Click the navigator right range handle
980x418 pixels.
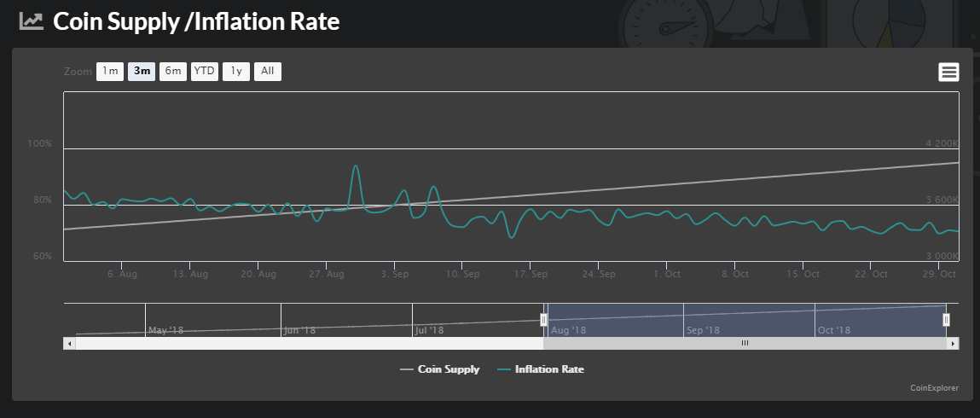(x=946, y=320)
